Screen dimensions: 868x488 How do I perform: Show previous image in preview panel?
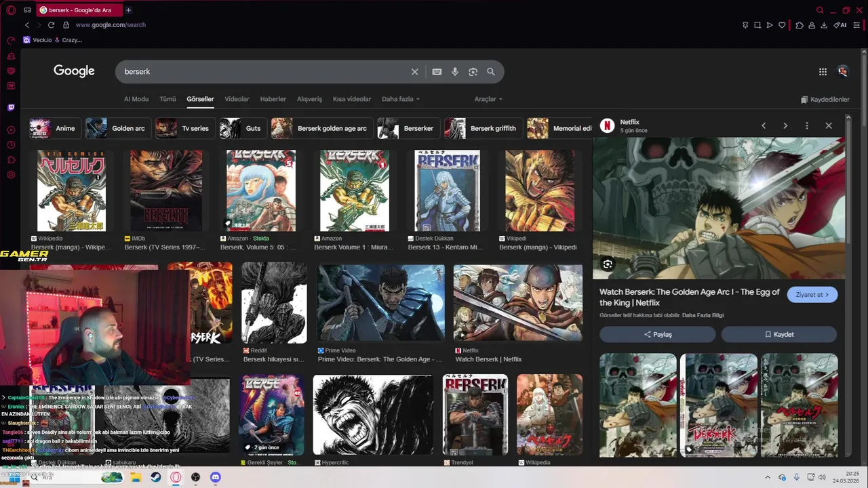point(764,125)
